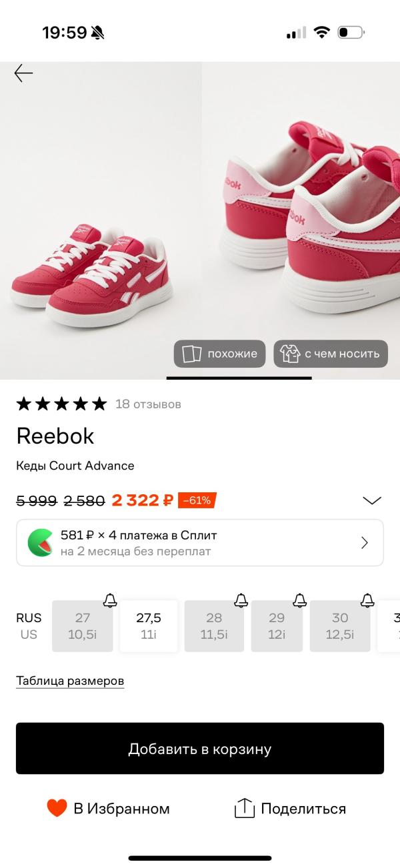Tap the green Сплит logo icon
This screenshot has height=868, width=400.
tap(40, 543)
